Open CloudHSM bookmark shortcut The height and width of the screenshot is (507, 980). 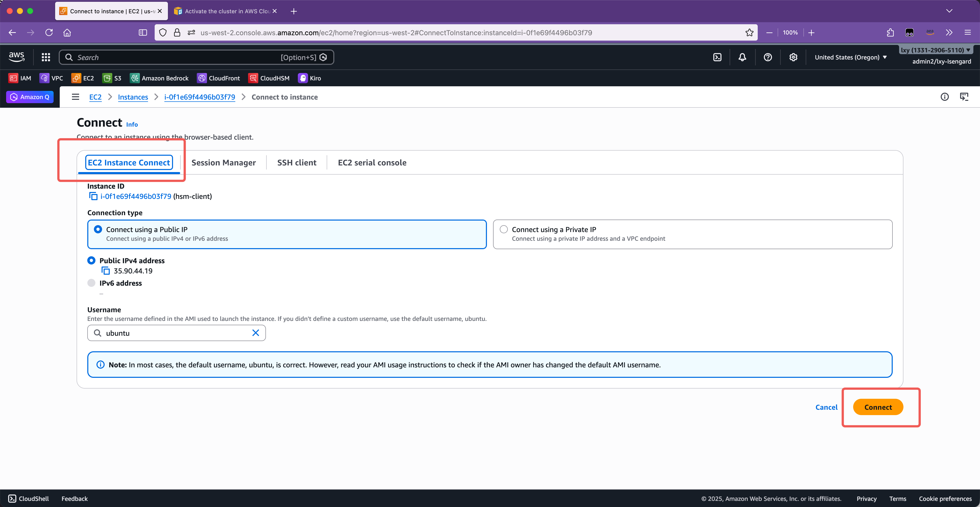(x=269, y=78)
